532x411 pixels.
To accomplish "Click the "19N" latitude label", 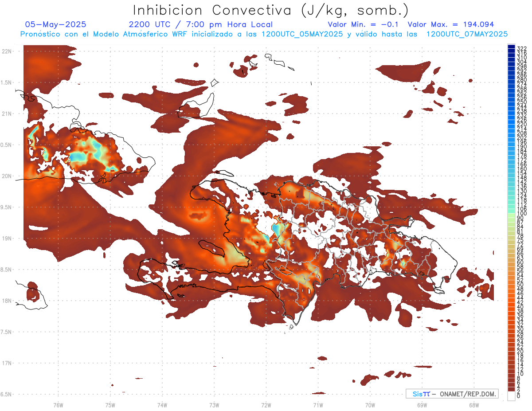I will tap(7, 238).
